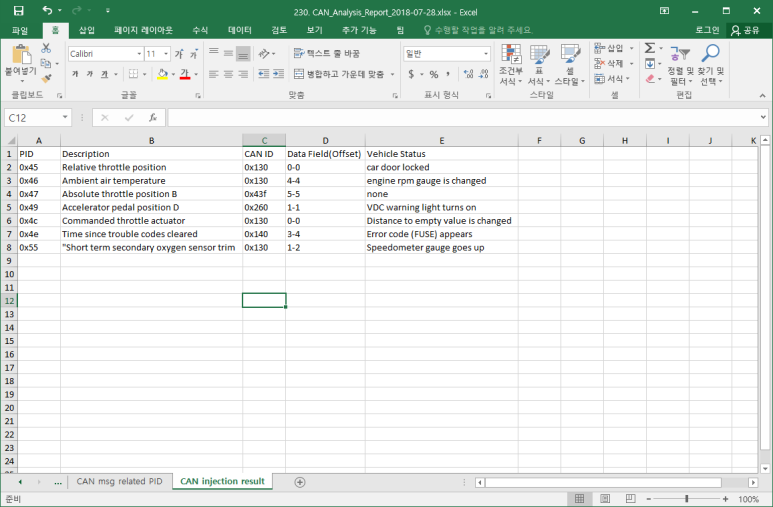Switch to the Formulas tab
The image size is (773, 507).
click(x=200, y=31)
